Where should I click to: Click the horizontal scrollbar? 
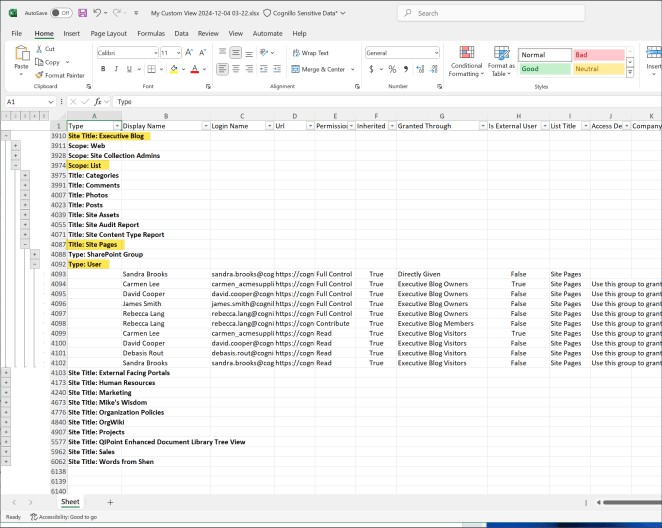tap(632, 502)
